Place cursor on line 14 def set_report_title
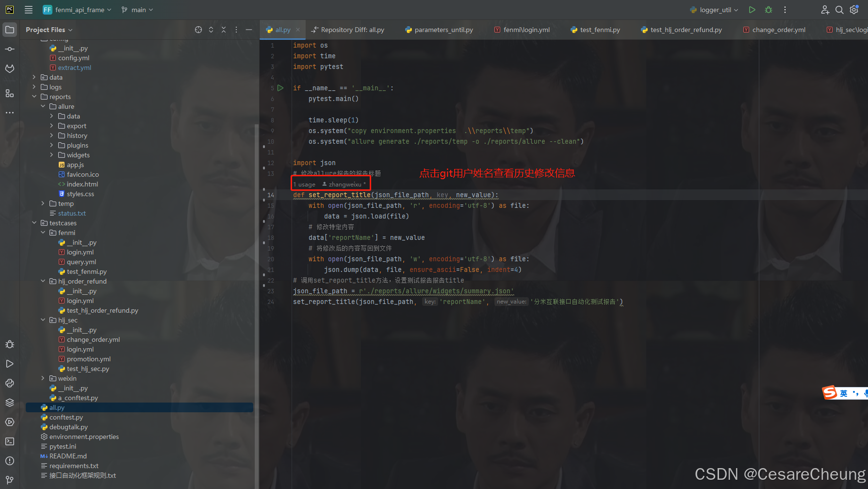Image resolution: width=868 pixels, height=489 pixels. [395, 195]
